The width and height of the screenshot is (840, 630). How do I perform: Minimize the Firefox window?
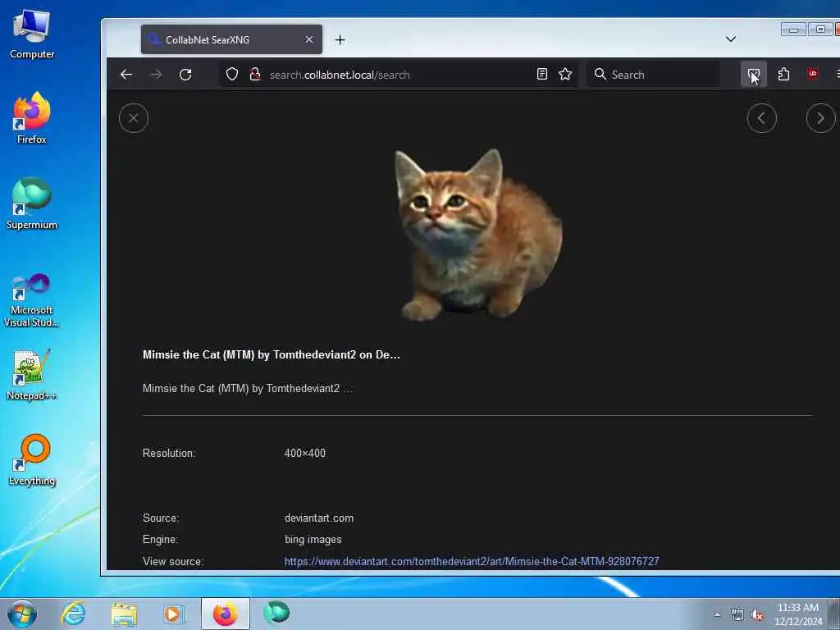click(793, 29)
